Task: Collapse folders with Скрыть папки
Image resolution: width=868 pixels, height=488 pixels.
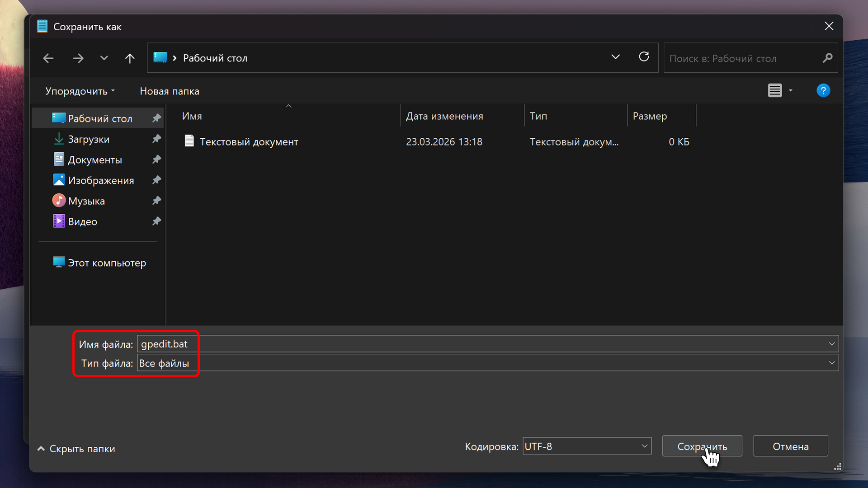Action: coord(76,449)
